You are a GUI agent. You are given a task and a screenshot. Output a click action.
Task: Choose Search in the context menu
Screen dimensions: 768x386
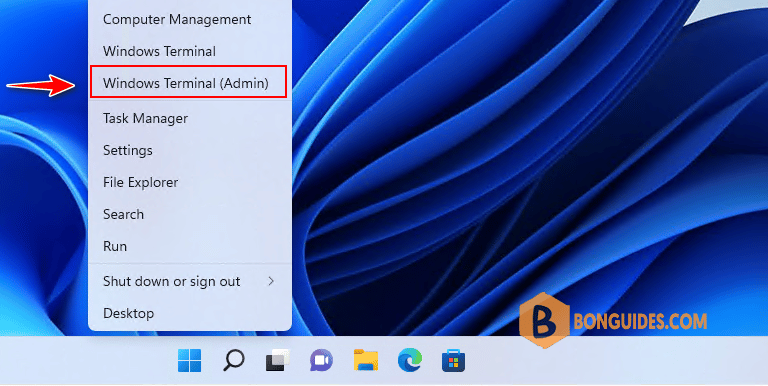pos(190,215)
